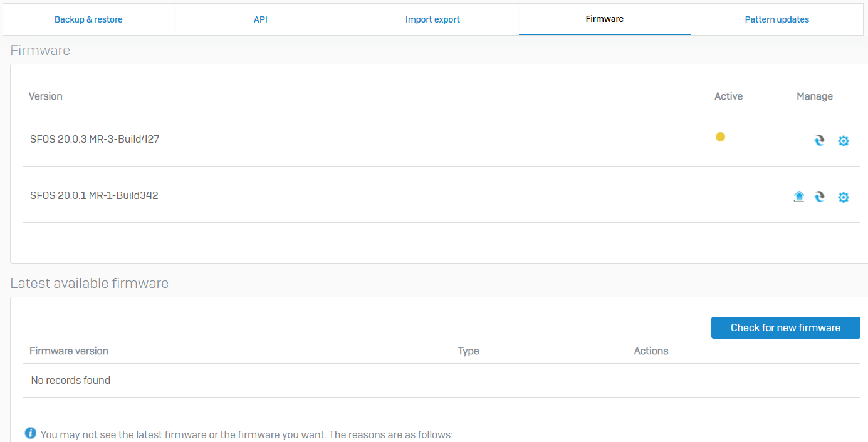Click the gear icon for SFOS 20.0.3

(x=844, y=141)
